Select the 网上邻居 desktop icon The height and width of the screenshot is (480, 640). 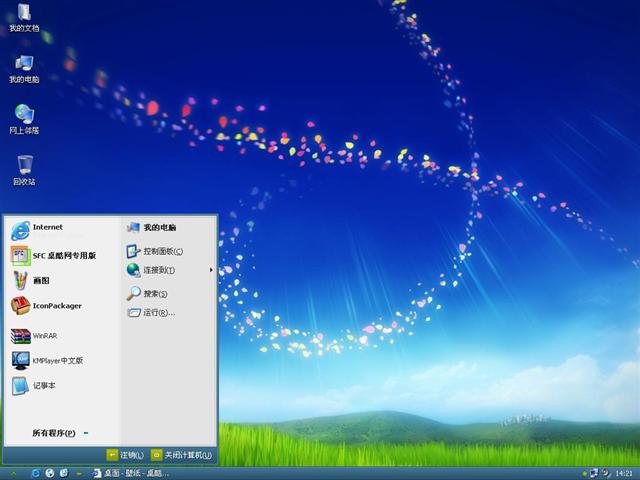click(24, 120)
